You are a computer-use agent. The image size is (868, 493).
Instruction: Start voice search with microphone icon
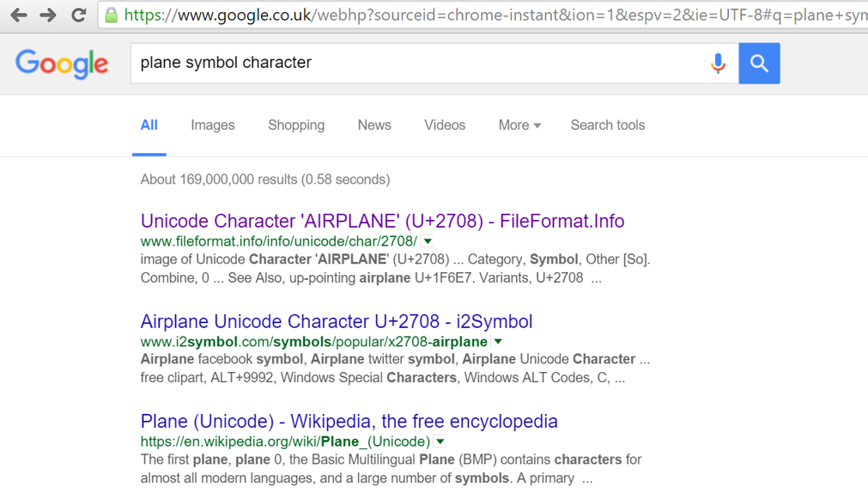718,63
